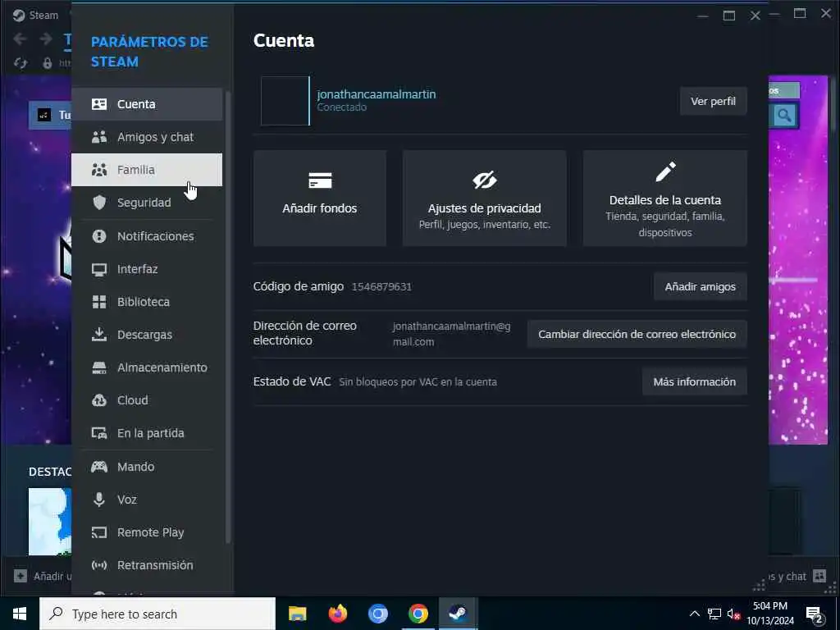Click the Remote Play cast icon
840x630 pixels.
[x=99, y=532]
